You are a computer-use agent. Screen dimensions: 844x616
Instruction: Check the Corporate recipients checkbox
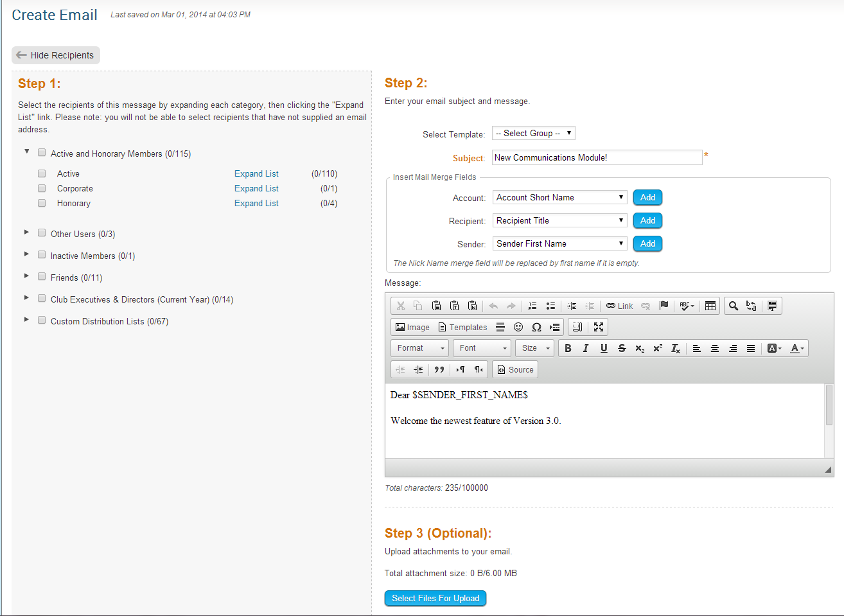[x=42, y=188]
